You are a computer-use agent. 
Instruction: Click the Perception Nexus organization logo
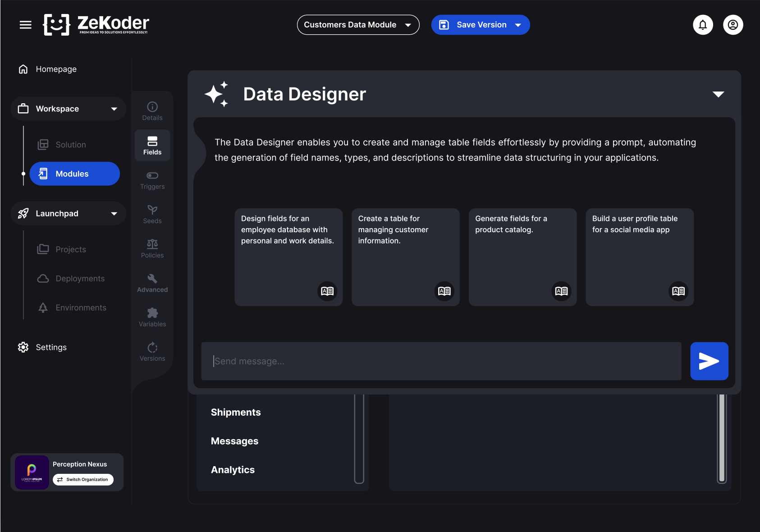click(32, 472)
